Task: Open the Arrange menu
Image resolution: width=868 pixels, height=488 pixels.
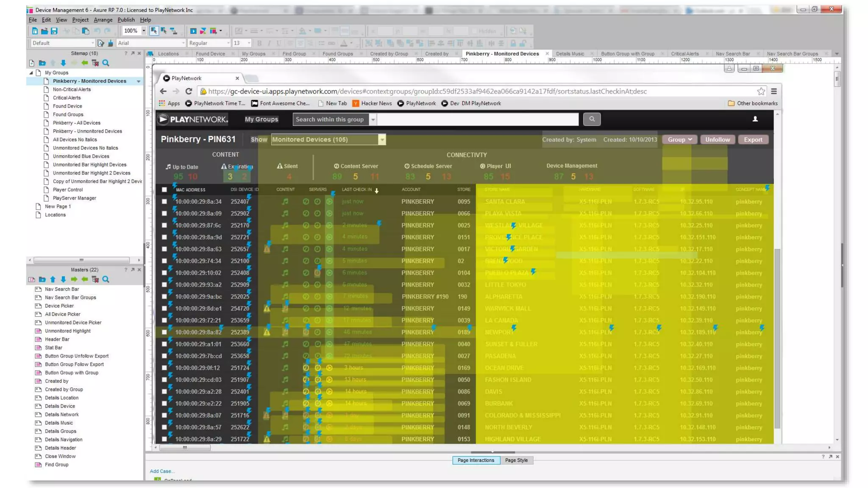Action: (x=103, y=20)
